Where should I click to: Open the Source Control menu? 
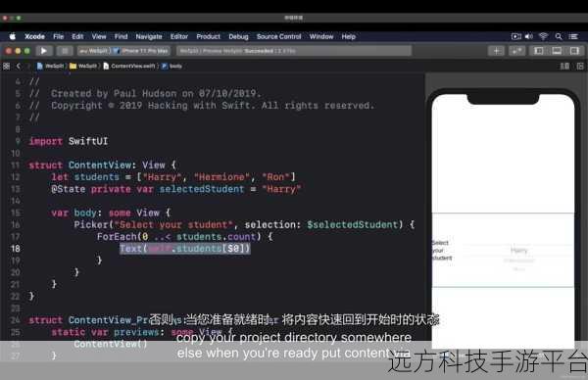278,36
